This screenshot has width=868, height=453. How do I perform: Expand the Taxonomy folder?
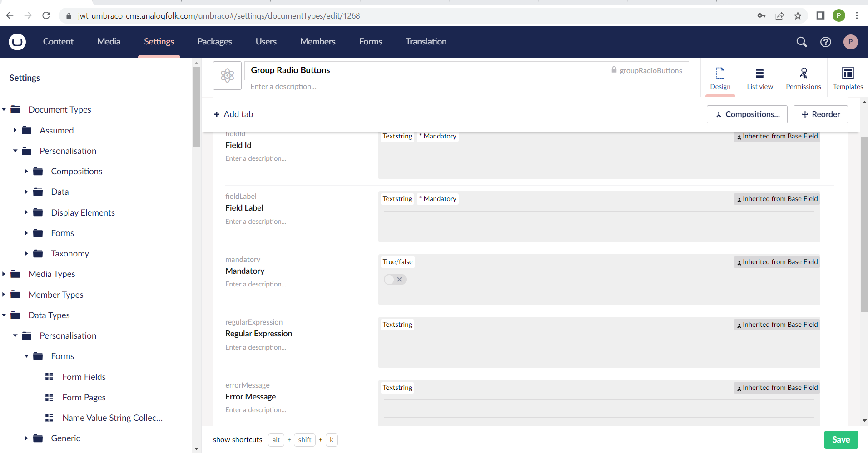tap(26, 254)
